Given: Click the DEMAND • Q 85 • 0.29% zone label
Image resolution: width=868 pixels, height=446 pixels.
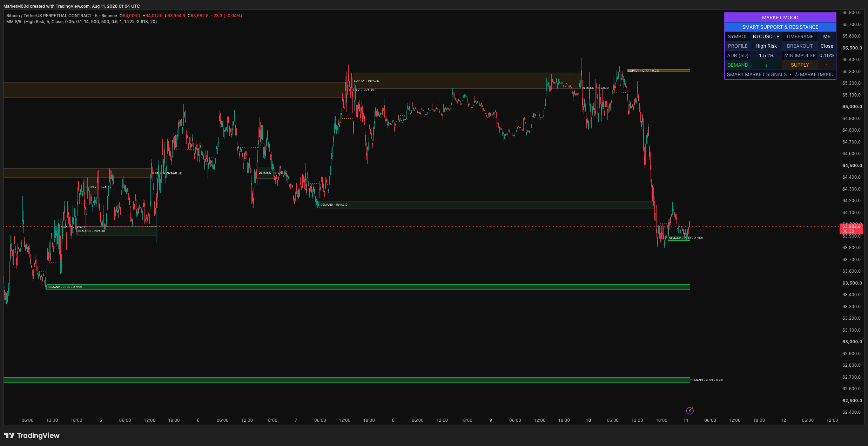Looking at the screenshot, I should click(x=686, y=238).
